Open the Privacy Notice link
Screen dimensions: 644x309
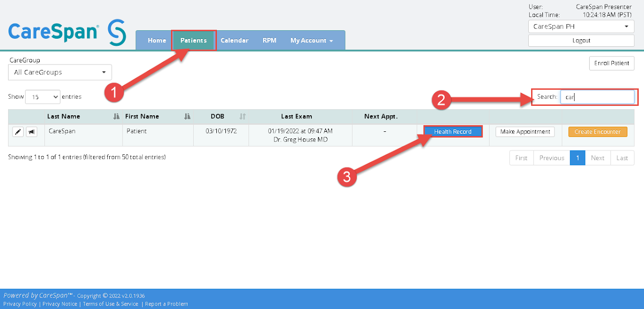click(x=60, y=304)
